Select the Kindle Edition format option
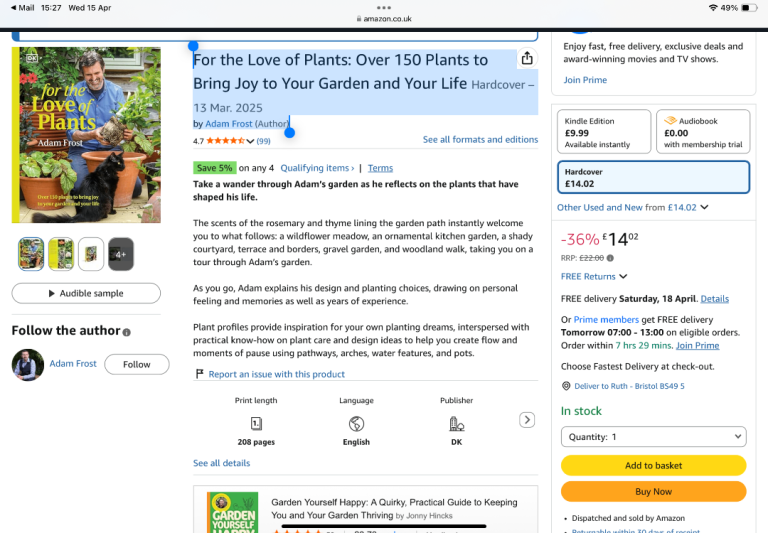The image size is (768, 533). click(603, 132)
